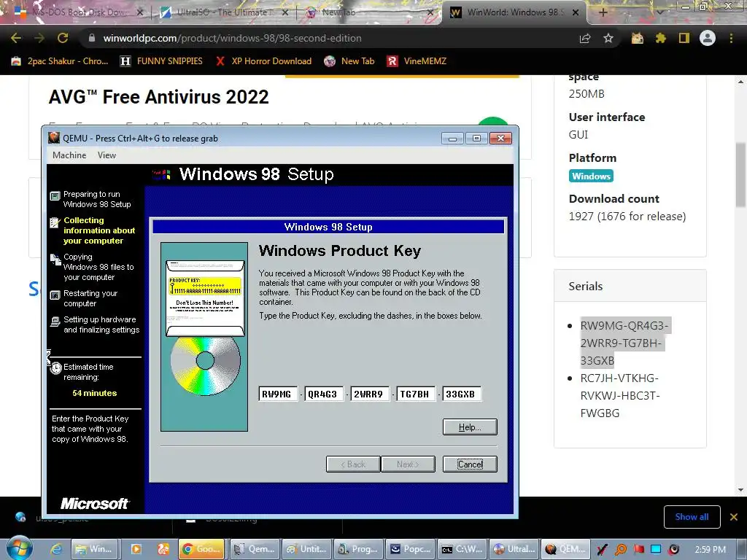This screenshot has width=747, height=560.
Task: Click the share page icon in address bar
Action: [x=585, y=38]
